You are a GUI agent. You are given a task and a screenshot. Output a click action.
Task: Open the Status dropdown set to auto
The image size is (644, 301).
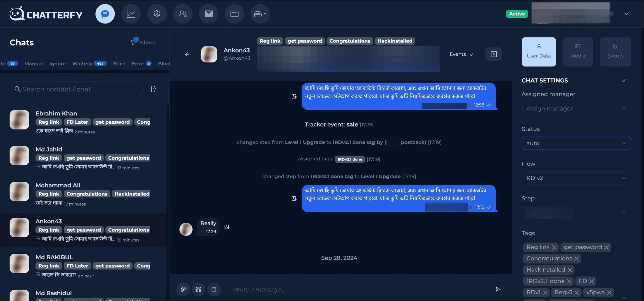tap(576, 143)
